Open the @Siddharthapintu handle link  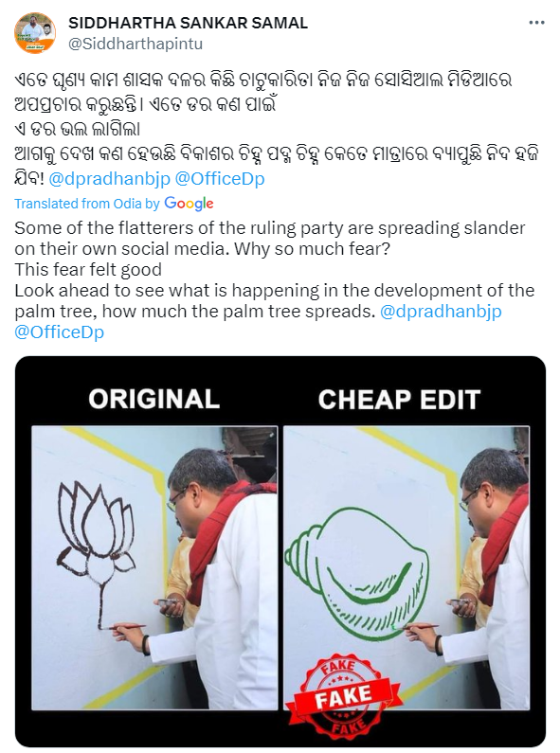(135, 44)
